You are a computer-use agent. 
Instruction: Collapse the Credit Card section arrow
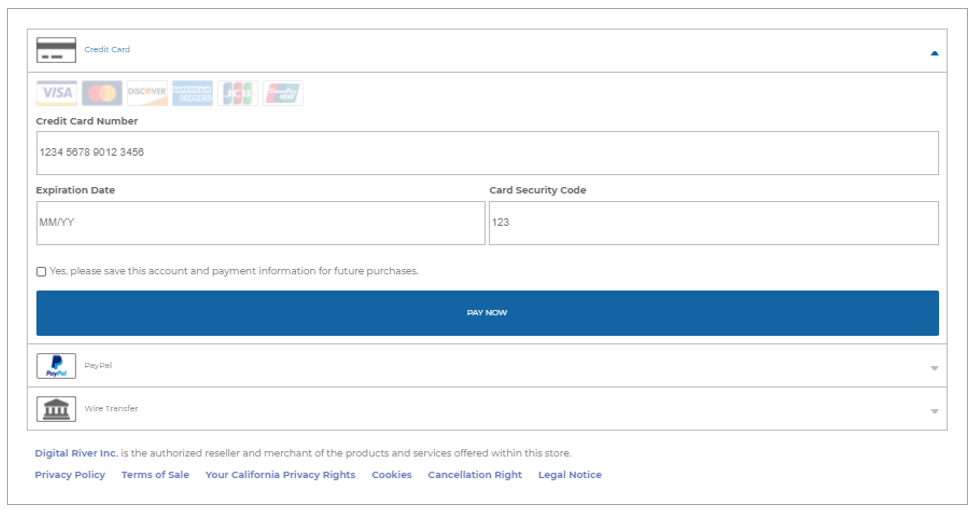[x=934, y=54]
